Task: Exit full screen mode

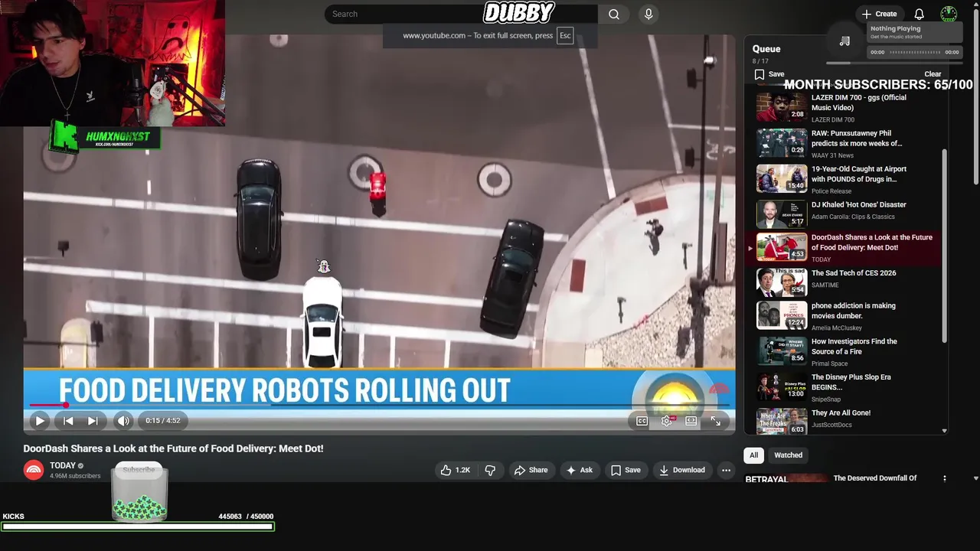Action: (x=716, y=420)
